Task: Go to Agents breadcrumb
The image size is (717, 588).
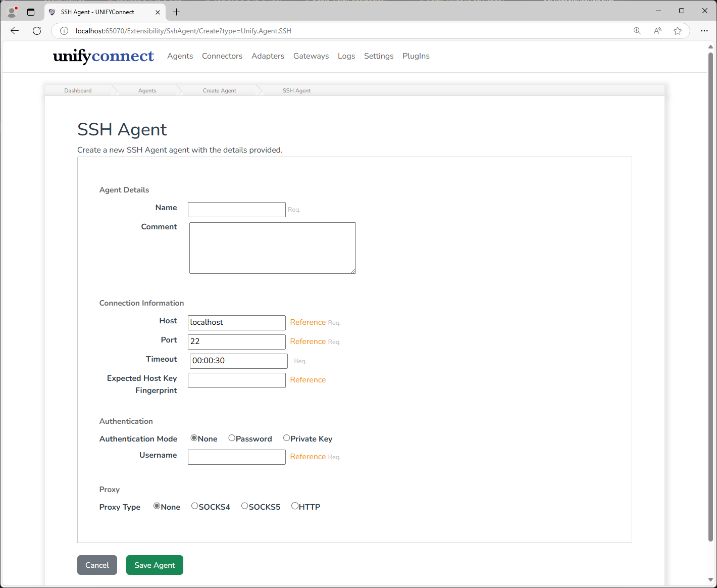Action: [147, 90]
